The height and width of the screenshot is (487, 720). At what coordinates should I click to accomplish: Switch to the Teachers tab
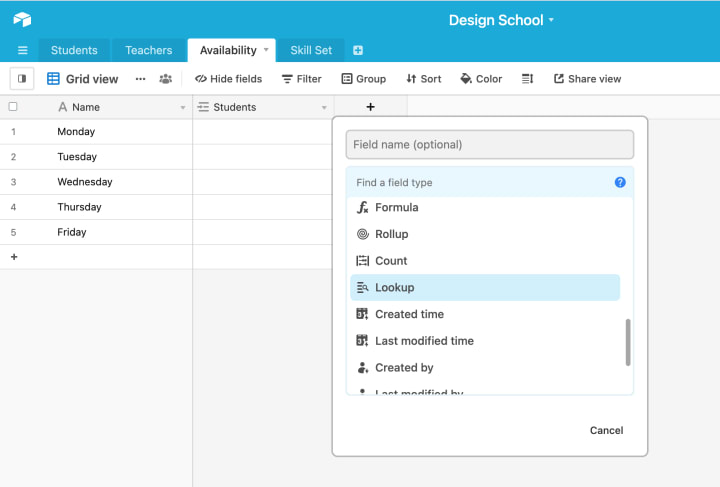pos(148,50)
